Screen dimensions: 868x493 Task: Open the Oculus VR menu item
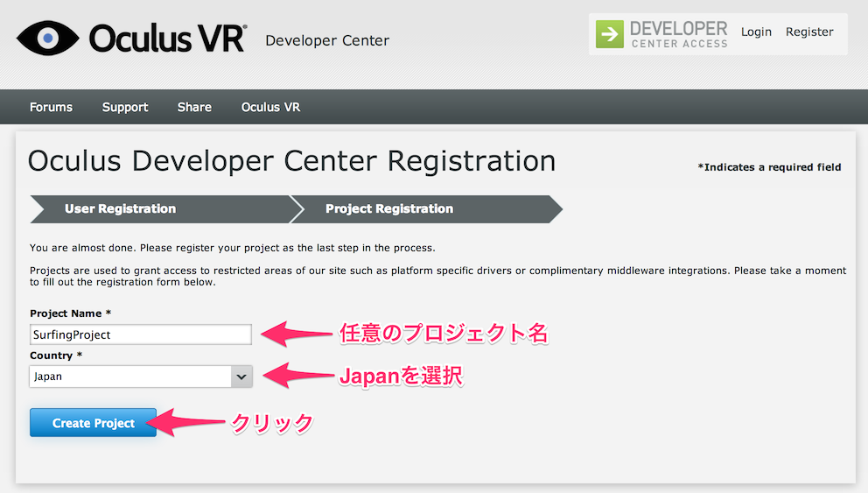(x=270, y=107)
